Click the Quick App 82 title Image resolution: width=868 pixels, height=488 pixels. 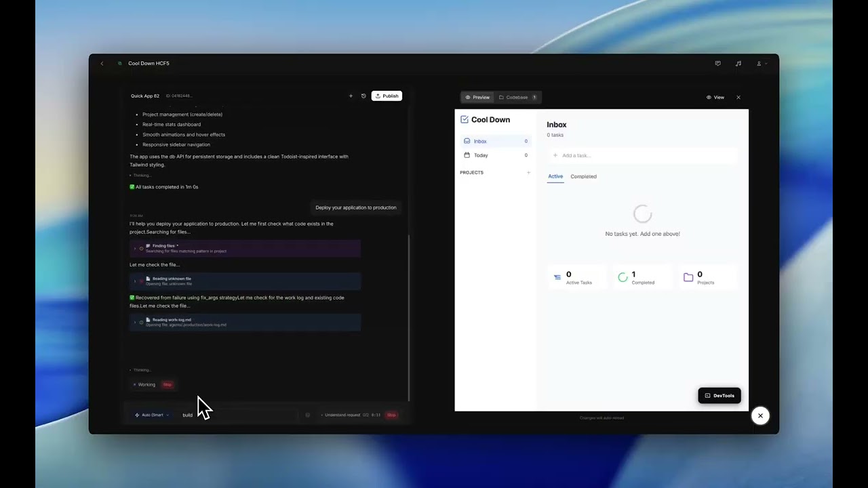click(x=145, y=96)
